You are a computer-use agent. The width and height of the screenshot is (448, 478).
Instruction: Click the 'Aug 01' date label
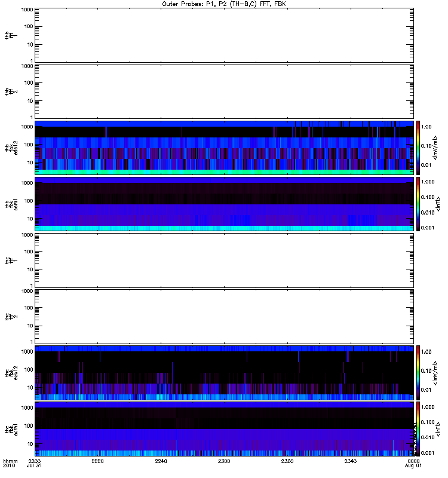(x=413, y=466)
